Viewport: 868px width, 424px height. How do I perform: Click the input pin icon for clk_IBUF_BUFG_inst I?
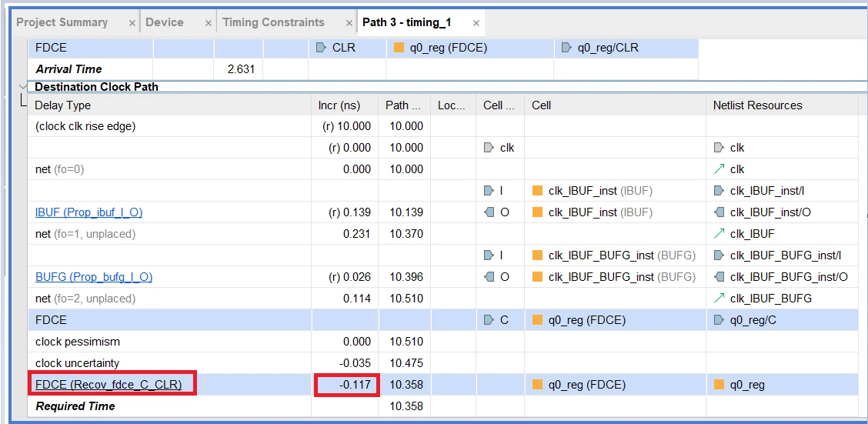488,255
